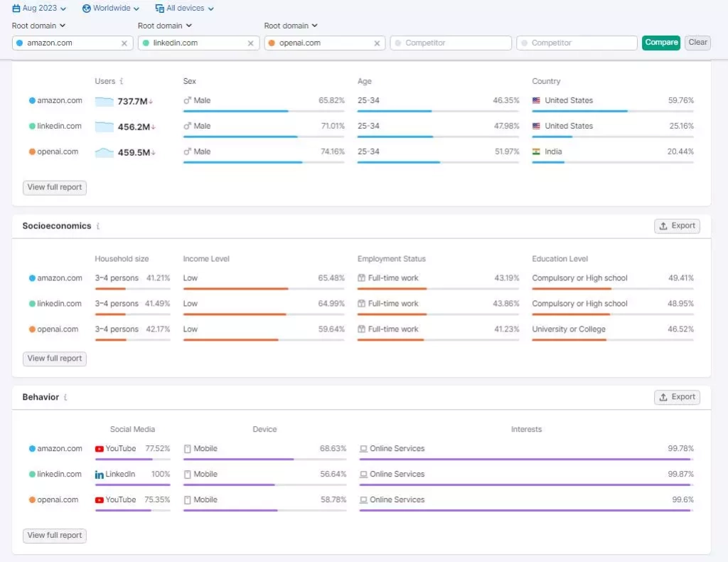
Task: Click the openai.com domain input
Action: (x=325, y=43)
